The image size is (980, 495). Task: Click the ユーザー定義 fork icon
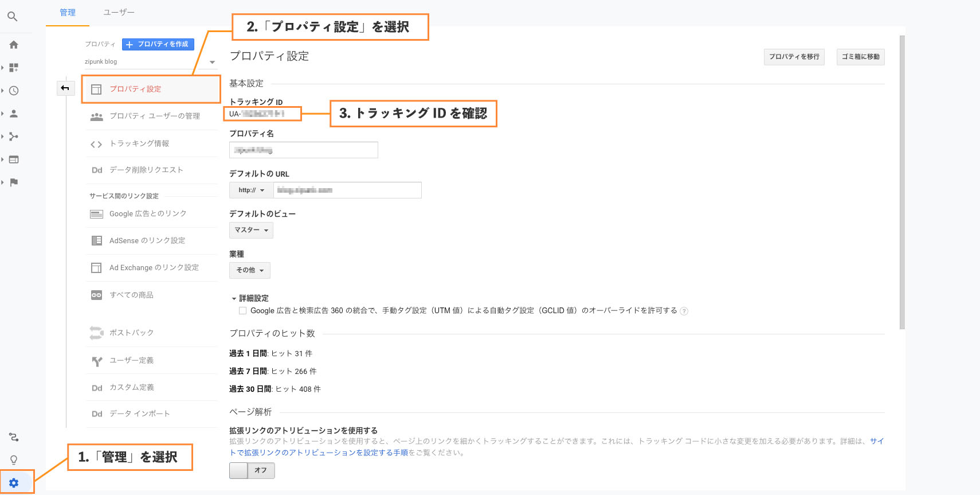click(97, 361)
